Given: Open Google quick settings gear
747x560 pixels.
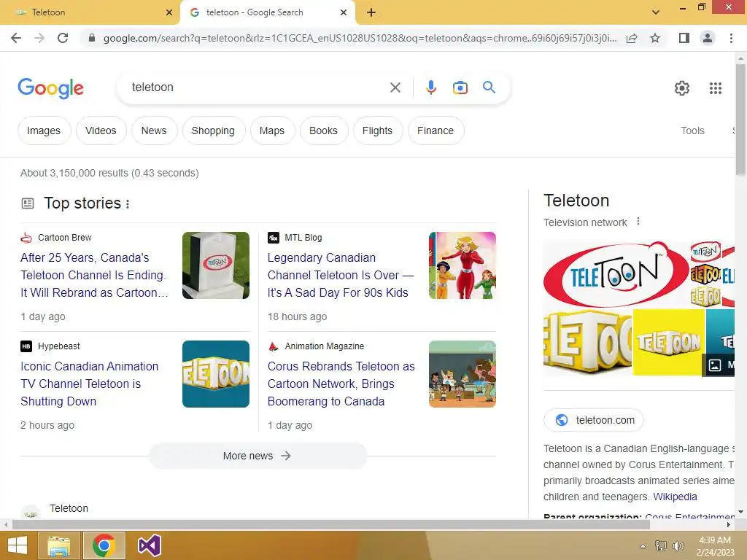Looking at the screenshot, I should 682,88.
